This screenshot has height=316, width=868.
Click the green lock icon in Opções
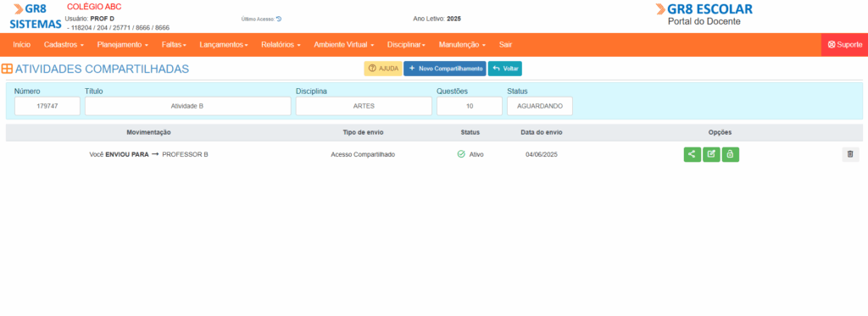point(730,154)
